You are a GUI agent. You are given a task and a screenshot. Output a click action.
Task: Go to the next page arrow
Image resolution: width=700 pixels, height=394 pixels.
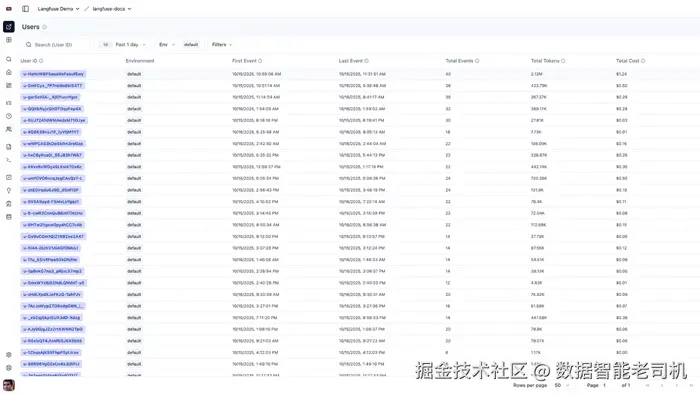tap(677, 385)
